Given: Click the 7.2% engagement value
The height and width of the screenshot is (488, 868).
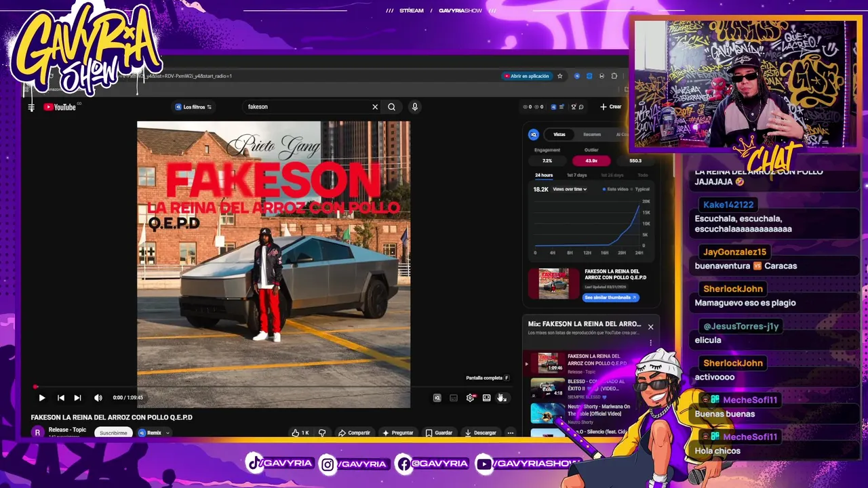Looking at the screenshot, I should coord(547,161).
